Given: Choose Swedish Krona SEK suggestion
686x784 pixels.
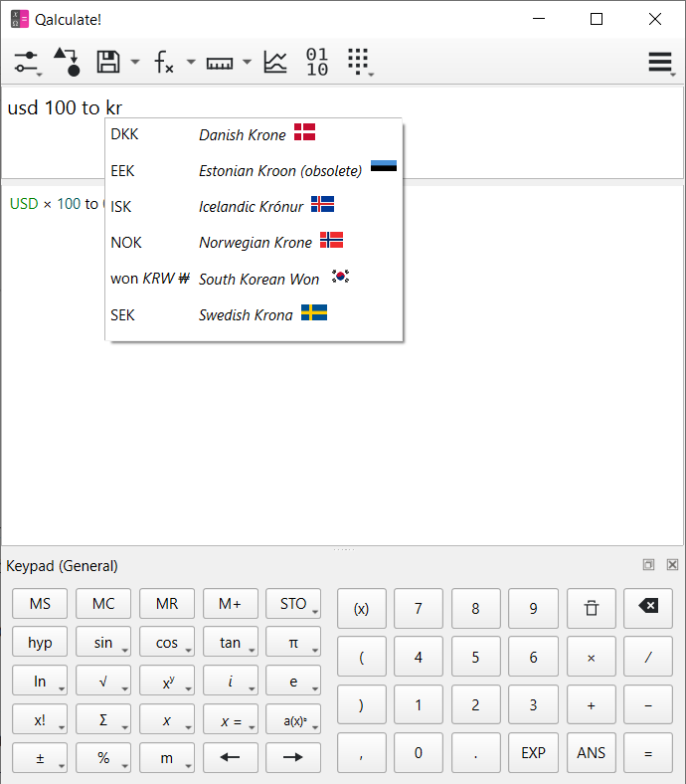Looking at the screenshot, I should (x=254, y=314).
